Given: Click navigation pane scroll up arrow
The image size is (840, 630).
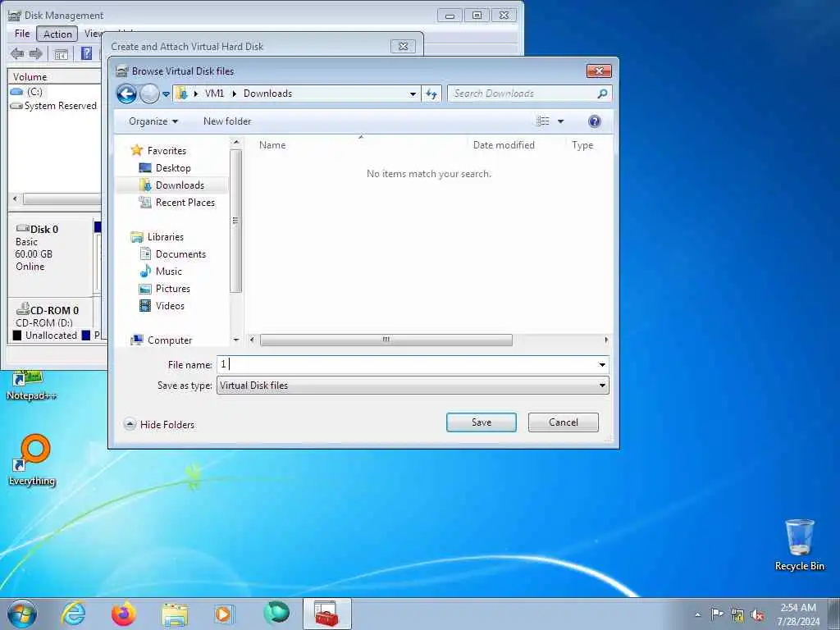Looking at the screenshot, I should click(x=236, y=143).
